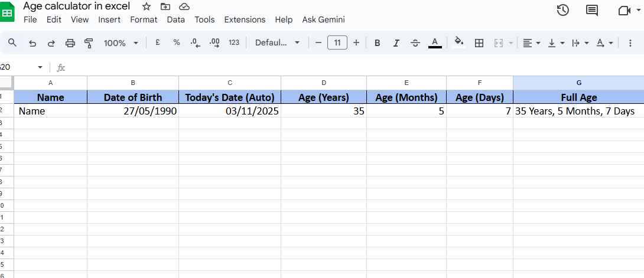Image resolution: width=644 pixels, height=278 pixels.
Task: Move document using the folder icon
Action: 165,6
